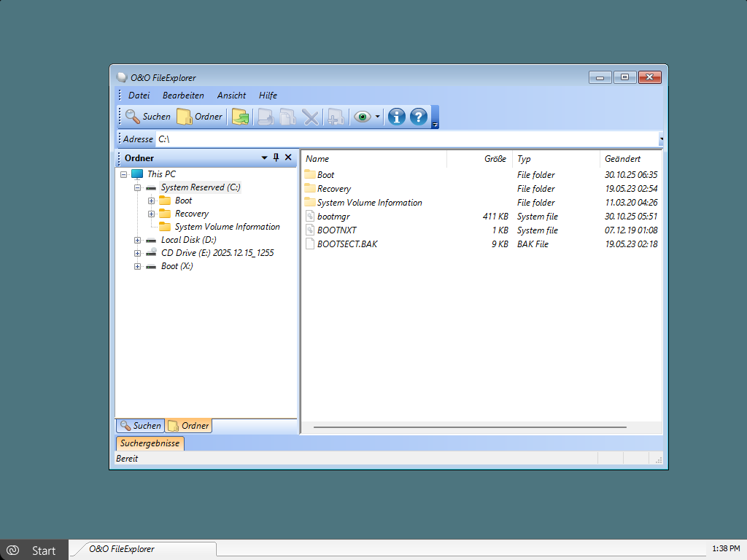747x560 pixels.
Task: Click the Start button on the taskbar
Action: [34, 550]
